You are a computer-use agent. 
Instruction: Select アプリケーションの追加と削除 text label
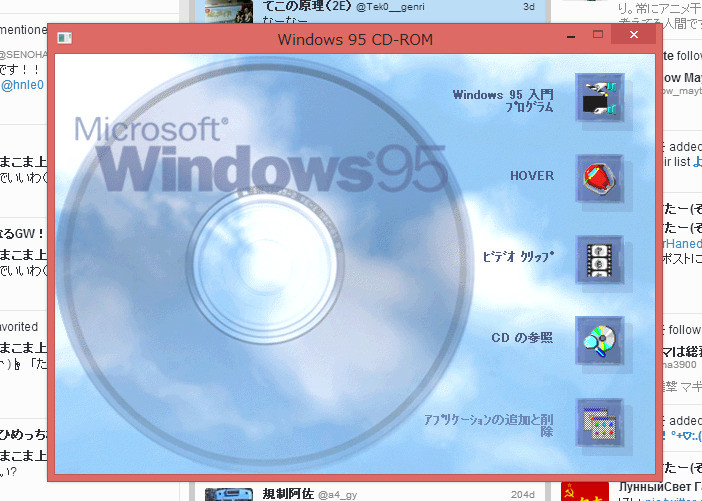(x=489, y=425)
